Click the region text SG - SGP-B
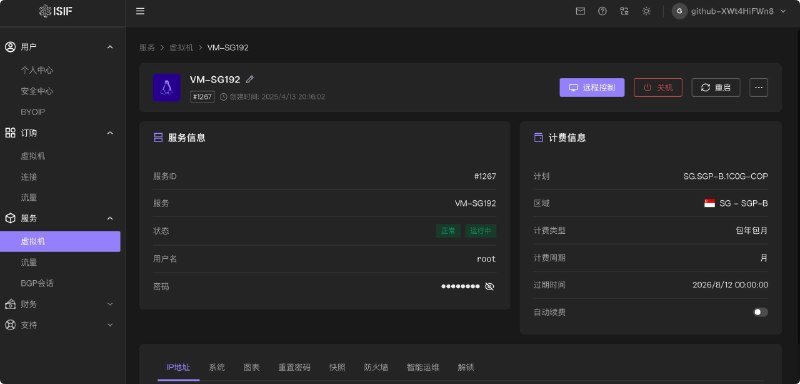The image size is (800, 384). [x=743, y=203]
